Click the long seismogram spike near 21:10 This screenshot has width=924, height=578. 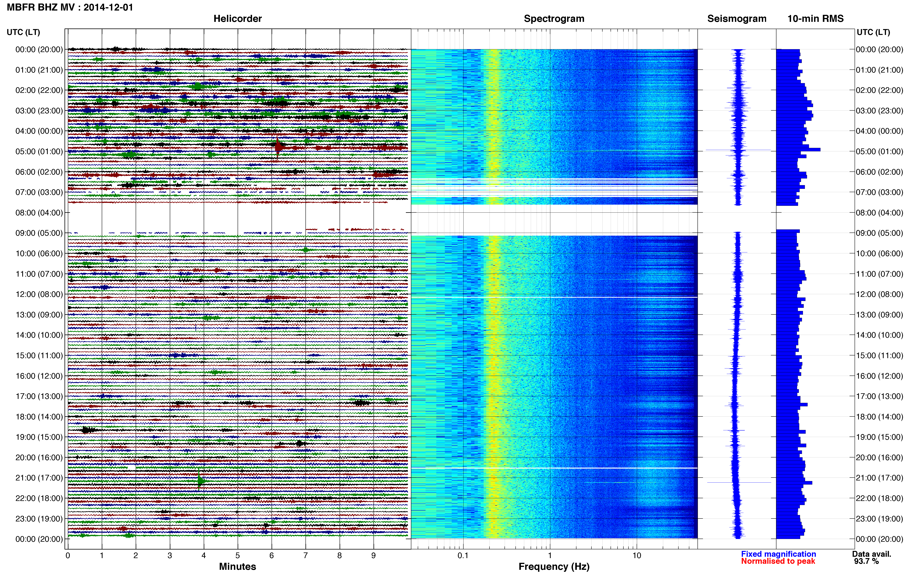pyautogui.click(x=739, y=482)
